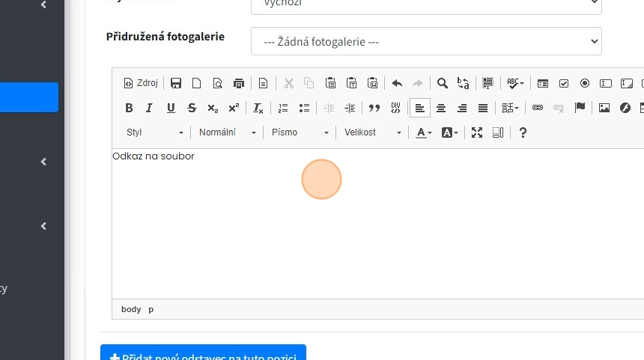The height and width of the screenshot is (360, 644).
Task: Open the Styl dropdown
Action: coord(154,132)
